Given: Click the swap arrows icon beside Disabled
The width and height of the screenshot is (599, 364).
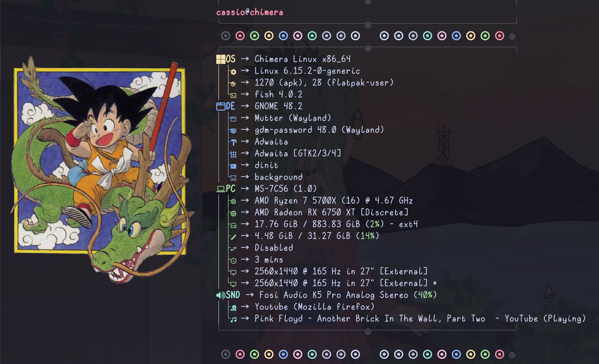Looking at the screenshot, I should 233,248.
